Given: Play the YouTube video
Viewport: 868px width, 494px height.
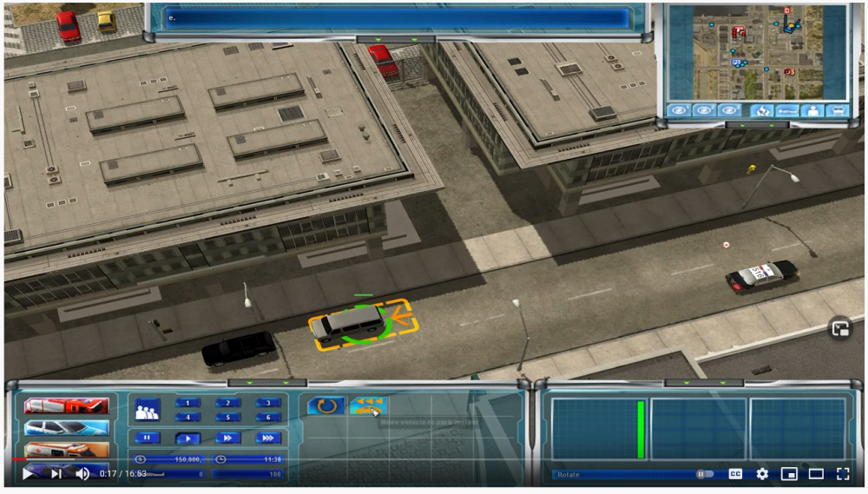Looking at the screenshot, I should (27, 473).
